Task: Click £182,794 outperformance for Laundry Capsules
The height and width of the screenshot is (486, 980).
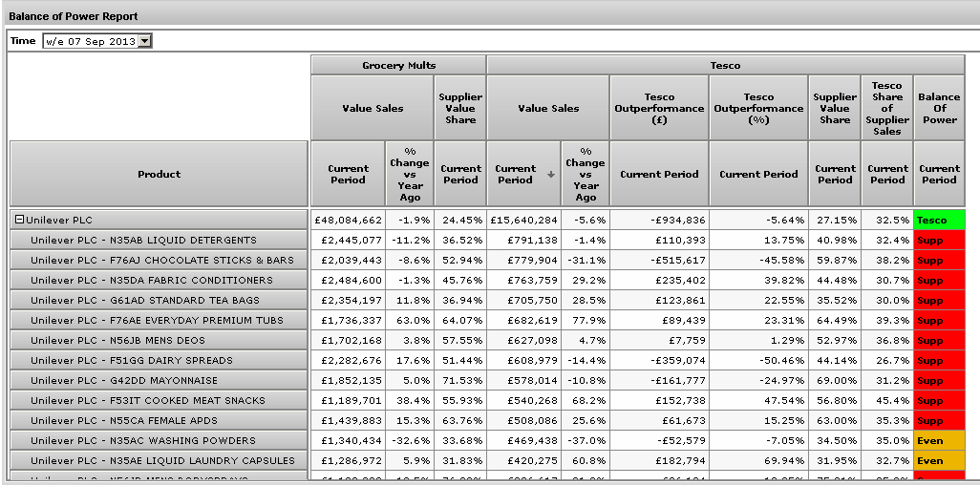Action: coord(659,460)
